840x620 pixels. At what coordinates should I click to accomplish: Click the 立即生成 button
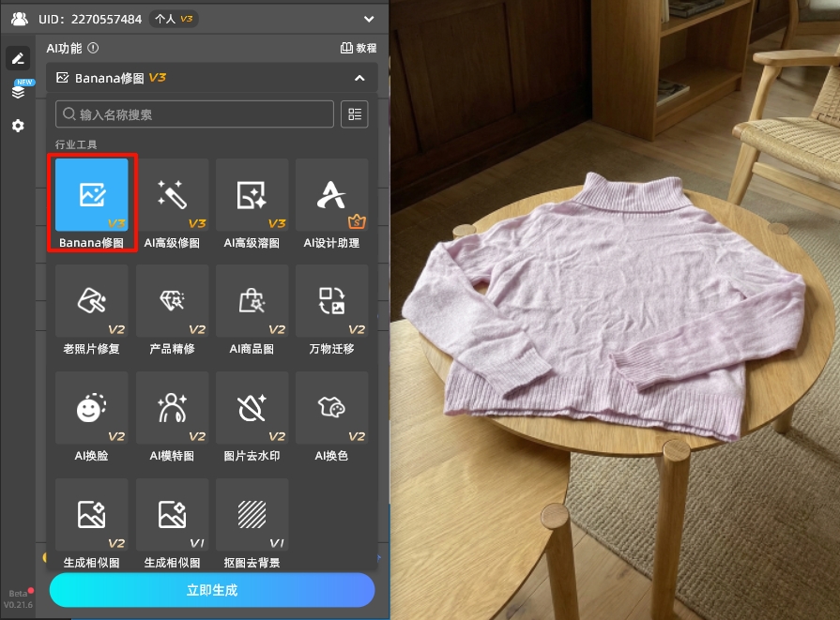212,590
